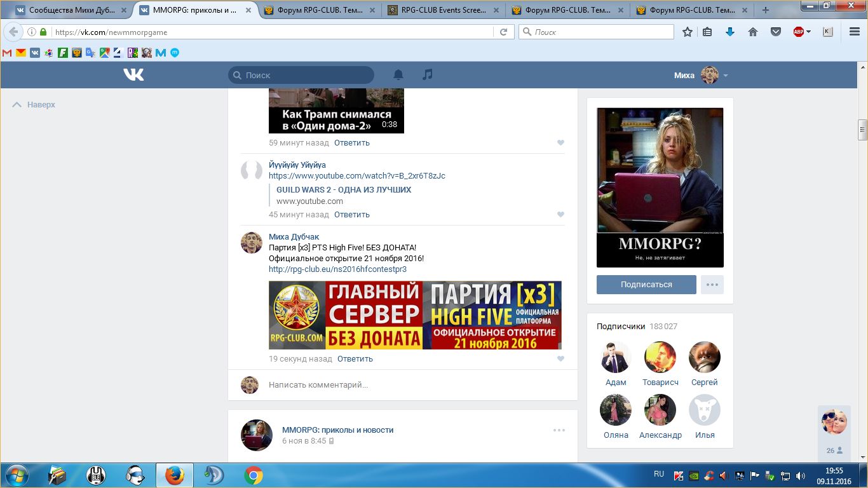
Task: Open rpg-club.eu/ns2016hfcontestpr3 link
Action: point(337,269)
